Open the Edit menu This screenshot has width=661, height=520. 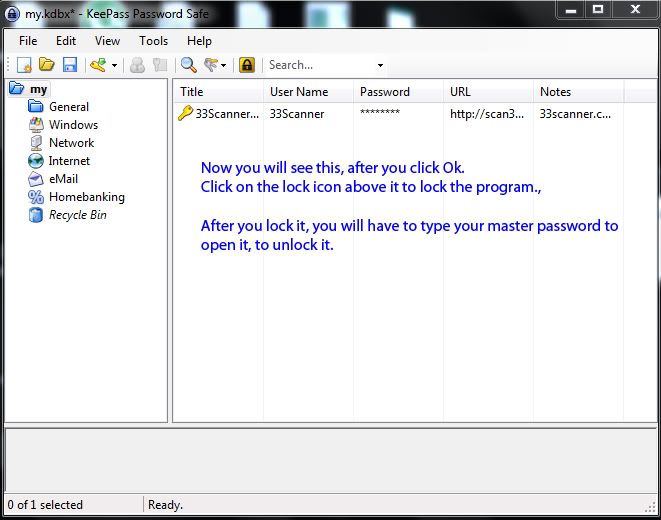(x=66, y=41)
